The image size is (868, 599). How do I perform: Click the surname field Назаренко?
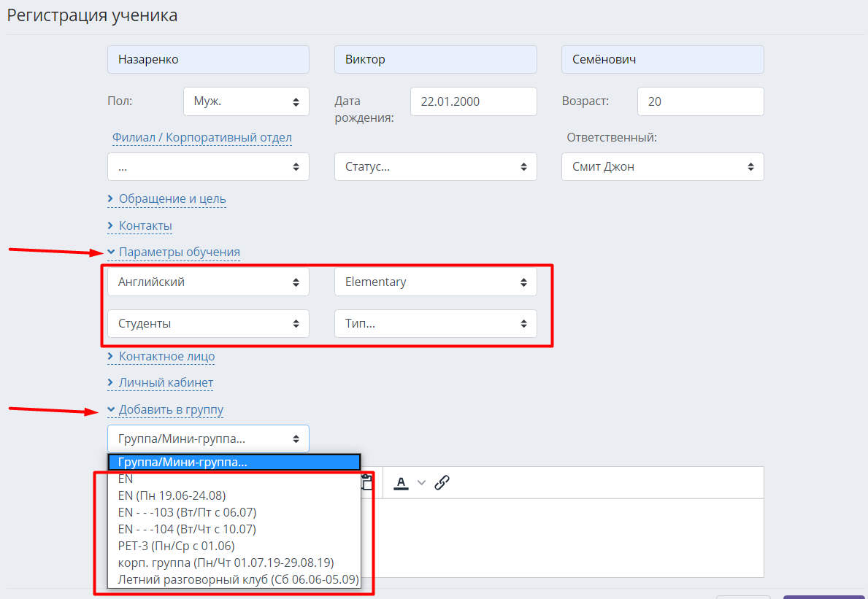tap(208, 59)
